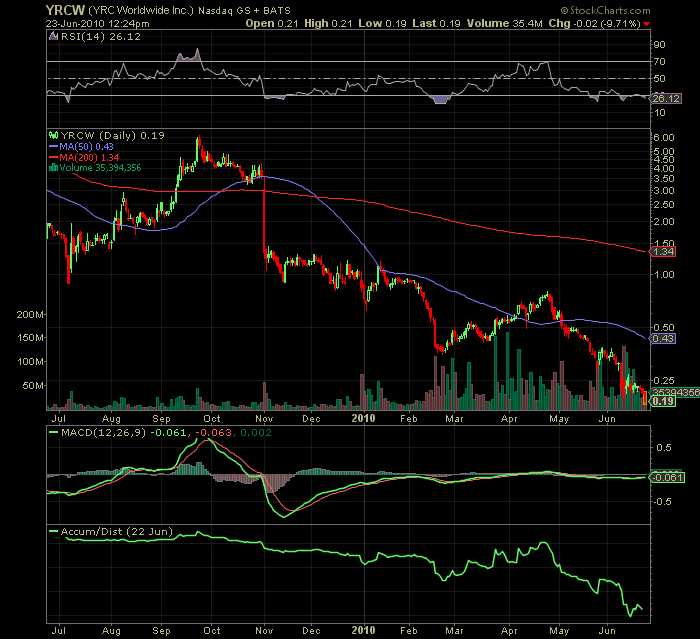This screenshot has height=639, width=700.
Task: Click the 200M volume scale label
Action: click(30, 314)
